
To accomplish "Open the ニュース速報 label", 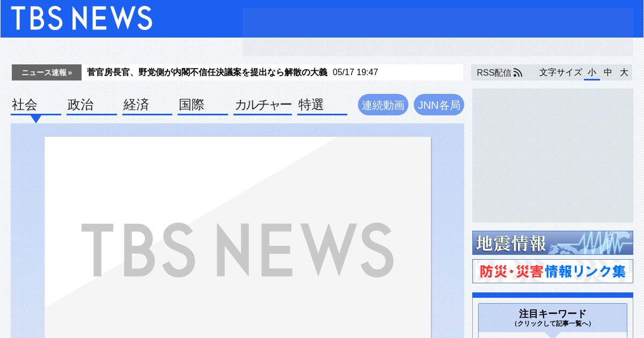I will pos(47,72).
